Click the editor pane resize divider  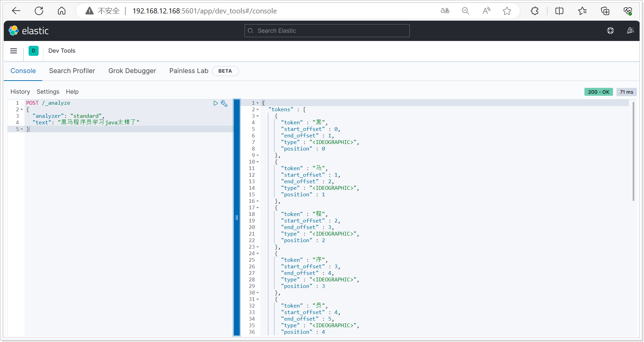click(237, 217)
